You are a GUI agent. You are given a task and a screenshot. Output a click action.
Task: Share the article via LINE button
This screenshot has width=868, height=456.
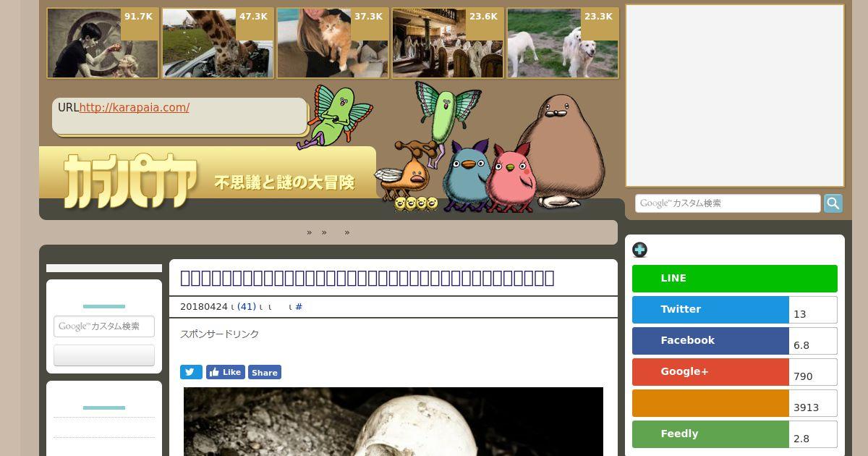coord(735,279)
